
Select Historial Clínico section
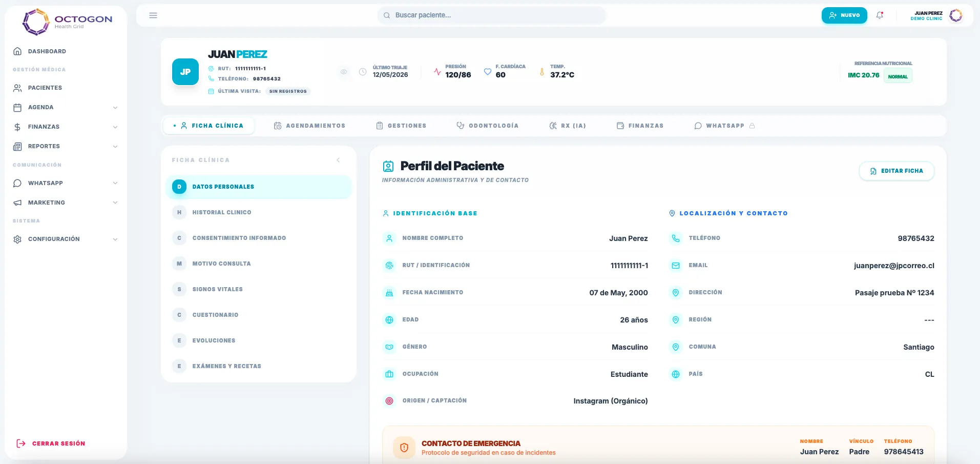(259, 212)
